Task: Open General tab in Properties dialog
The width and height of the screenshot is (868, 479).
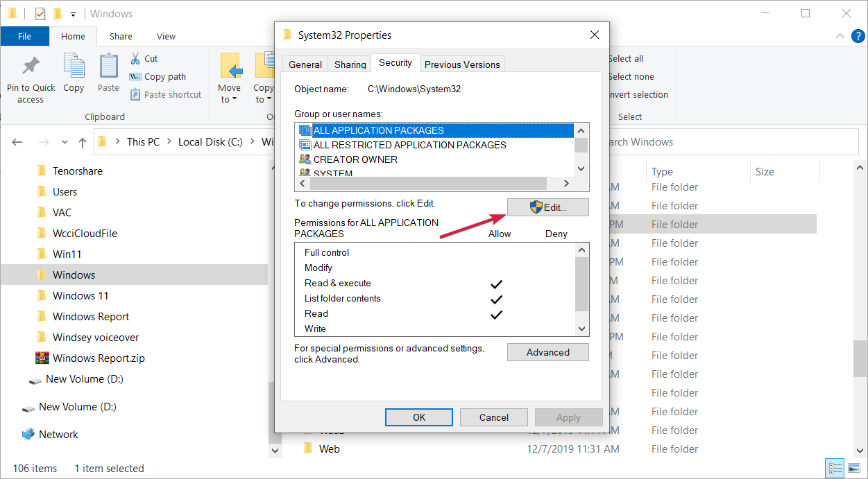Action: [x=305, y=64]
